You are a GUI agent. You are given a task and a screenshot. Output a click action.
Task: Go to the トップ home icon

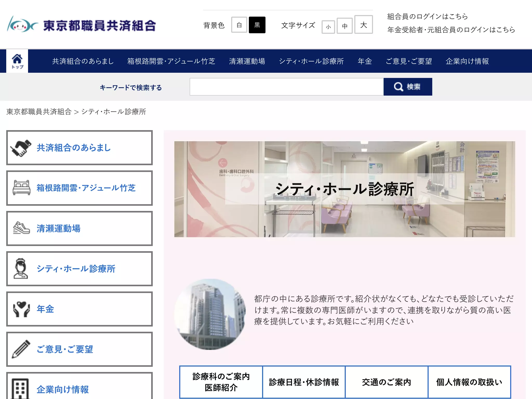[17, 61]
